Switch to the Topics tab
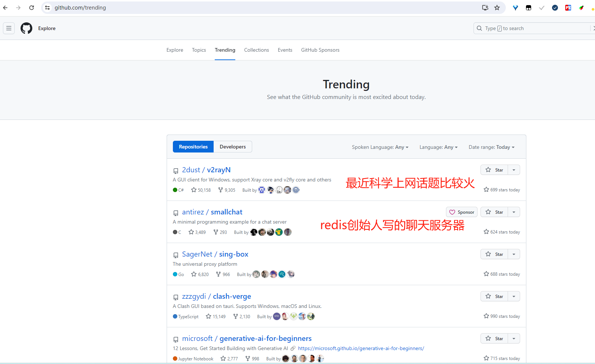The image size is (595, 364). point(199,50)
